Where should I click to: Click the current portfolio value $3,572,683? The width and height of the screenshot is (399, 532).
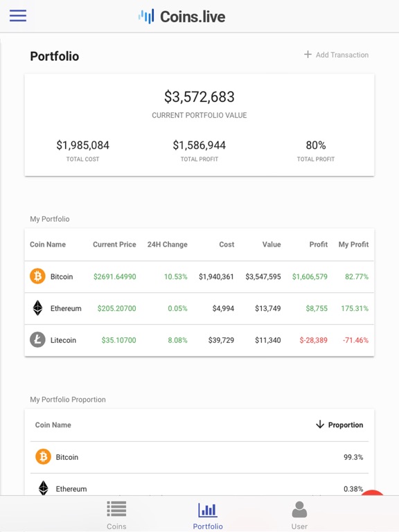point(199,97)
